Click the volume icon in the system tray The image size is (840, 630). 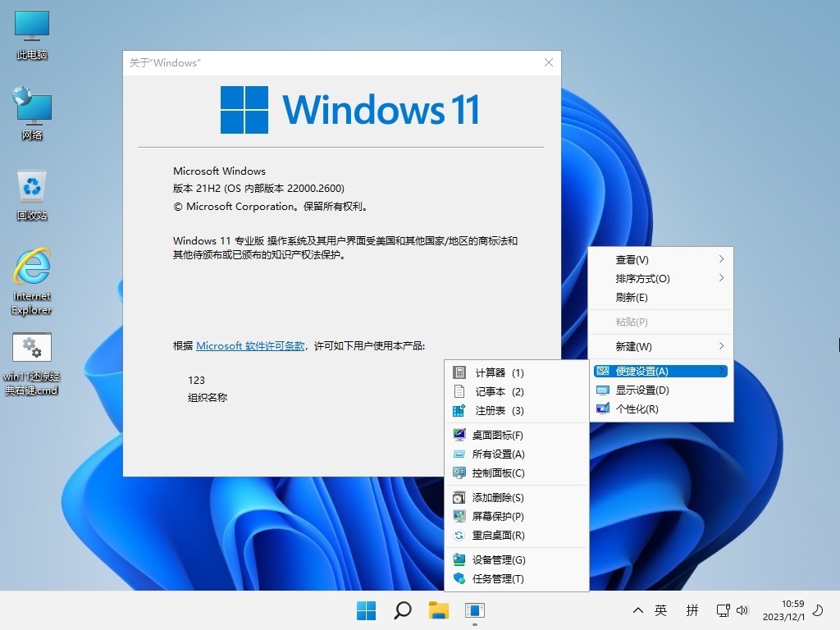click(x=743, y=610)
